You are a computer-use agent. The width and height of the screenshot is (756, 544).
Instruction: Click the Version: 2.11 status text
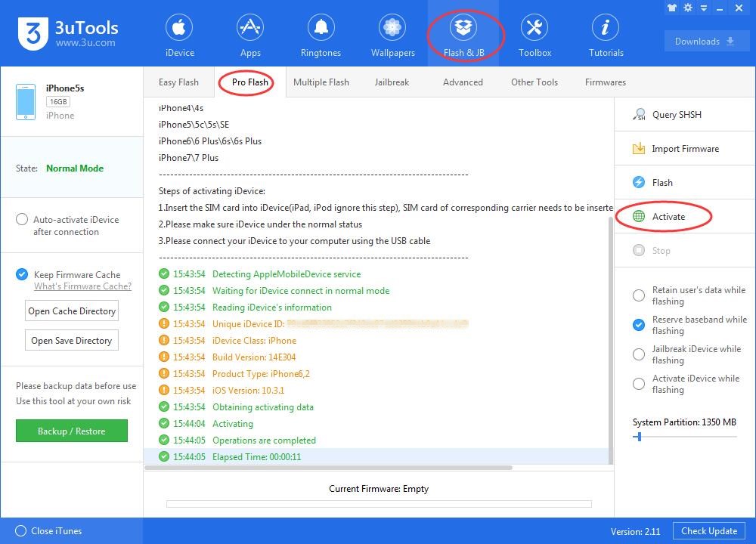coord(636,531)
